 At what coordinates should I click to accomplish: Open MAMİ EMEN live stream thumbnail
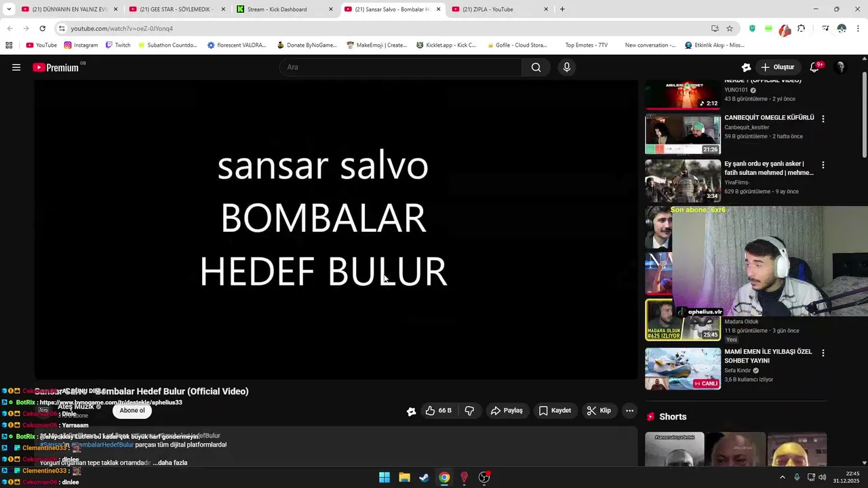click(x=683, y=369)
